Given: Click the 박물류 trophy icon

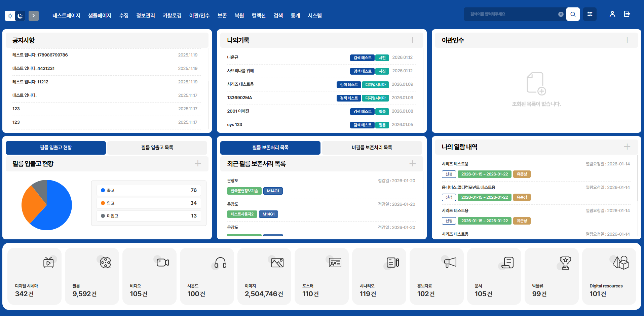Looking at the screenshot, I should (x=565, y=263).
